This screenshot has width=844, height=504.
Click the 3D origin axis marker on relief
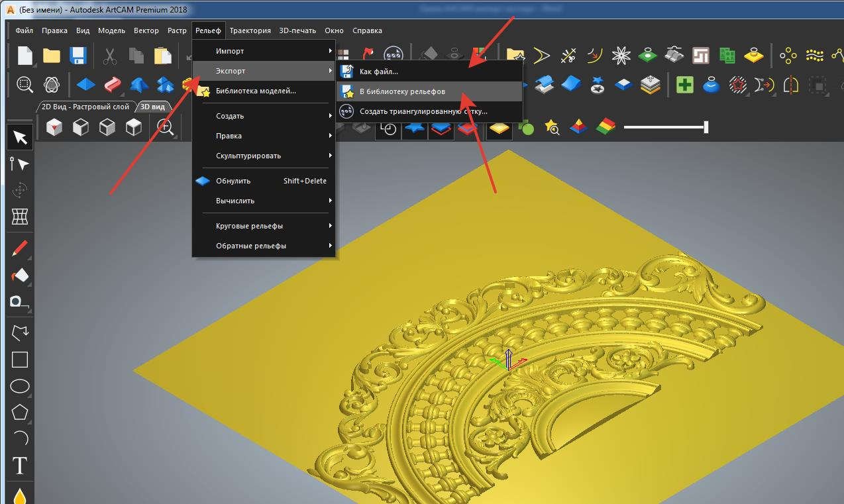tap(508, 360)
